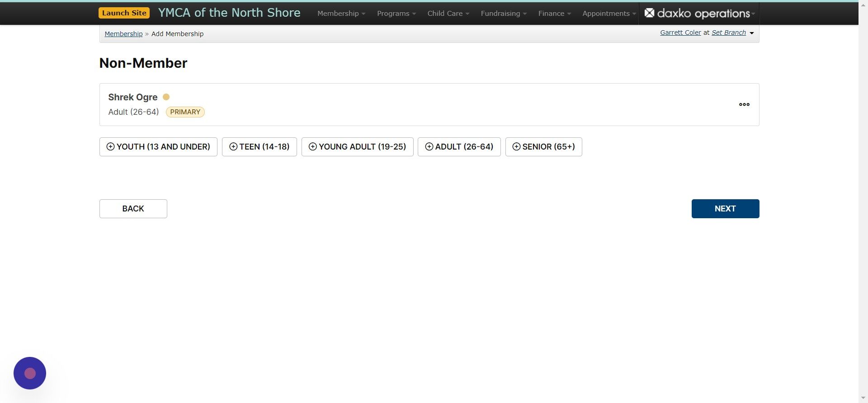This screenshot has width=868, height=403.
Task: Open the Programs menu
Action: click(396, 14)
